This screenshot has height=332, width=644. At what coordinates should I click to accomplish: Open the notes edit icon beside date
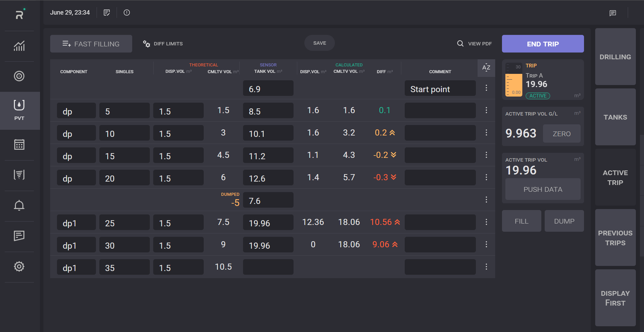pyautogui.click(x=107, y=13)
